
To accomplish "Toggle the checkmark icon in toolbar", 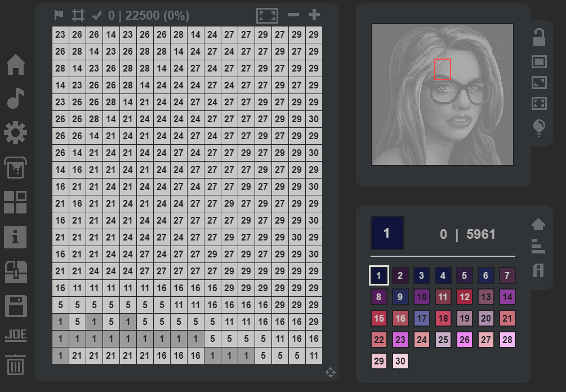I will click(97, 15).
